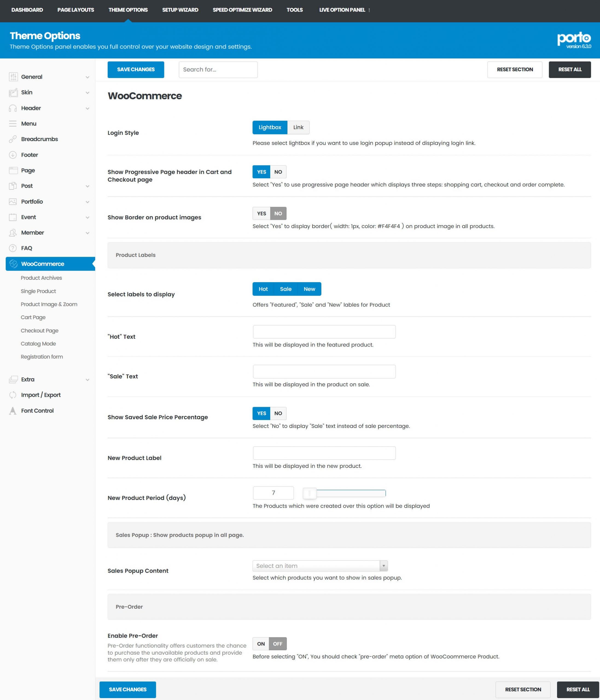The image size is (600, 700).
Task: Open the Setup Wizard tab
Action: [x=180, y=10]
